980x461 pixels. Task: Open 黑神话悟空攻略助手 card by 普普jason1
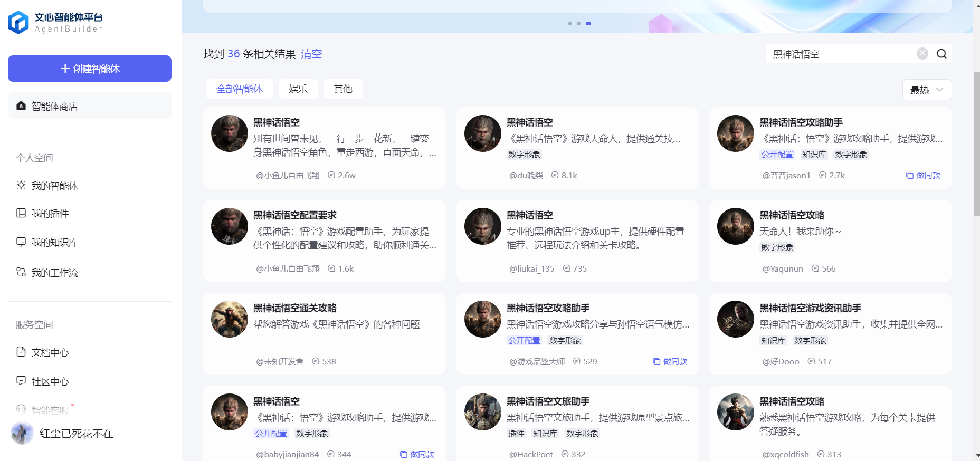click(x=831, y=148)
